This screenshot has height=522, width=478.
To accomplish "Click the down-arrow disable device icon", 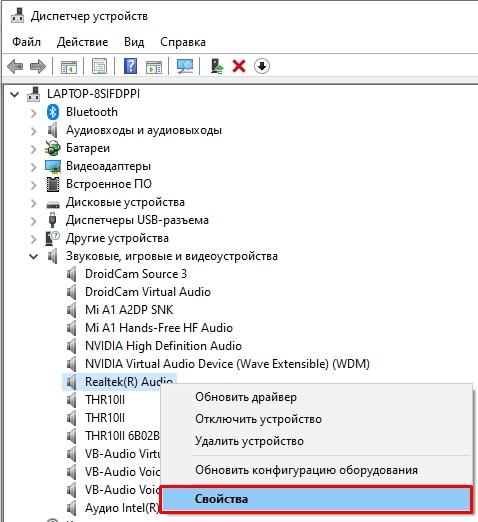I will click(262, 66).
